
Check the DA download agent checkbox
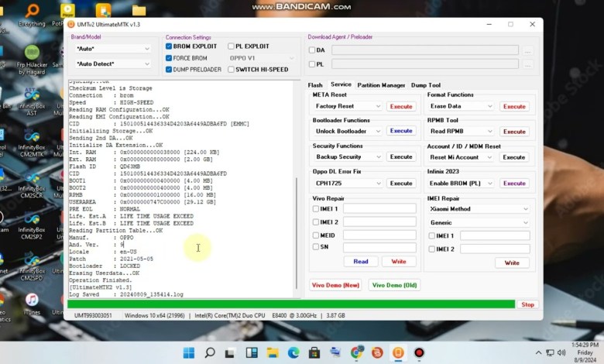pos(312,50)
